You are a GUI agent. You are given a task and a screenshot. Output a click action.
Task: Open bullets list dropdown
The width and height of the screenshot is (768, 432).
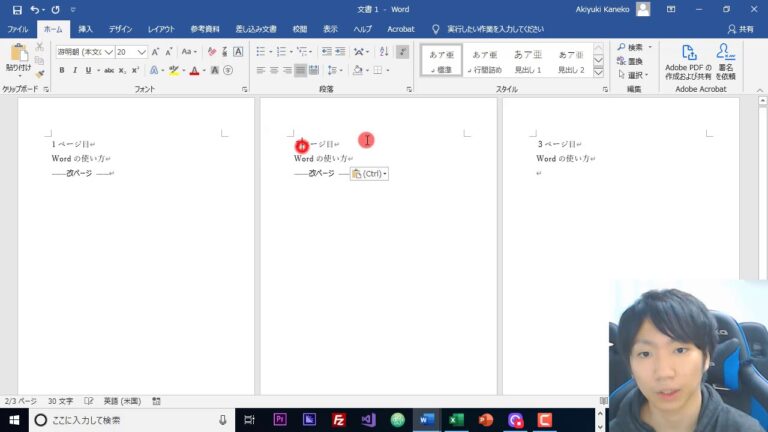point(270,52)
